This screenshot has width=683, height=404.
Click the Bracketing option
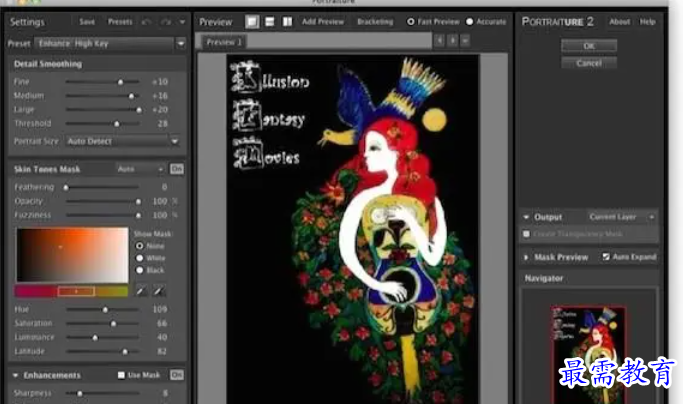pos(375,21)
